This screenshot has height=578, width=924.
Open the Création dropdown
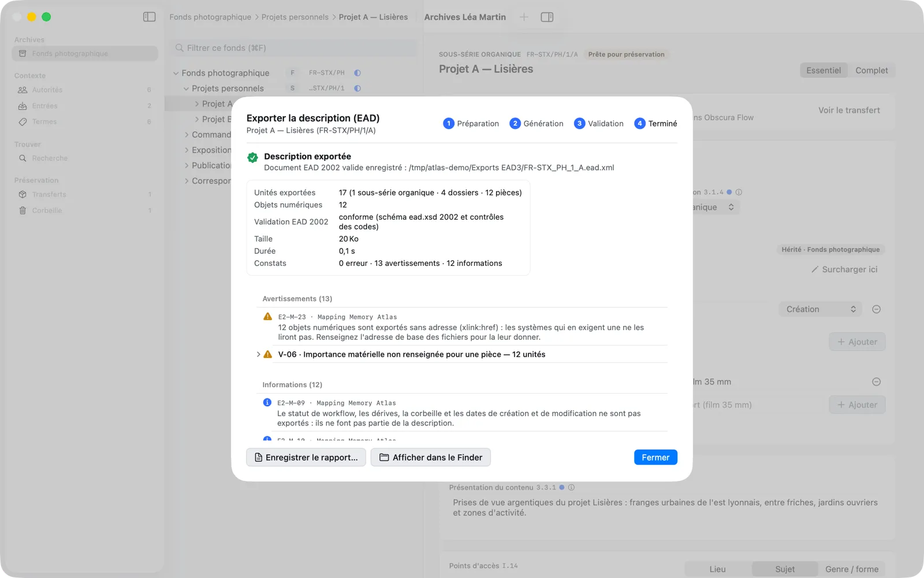tap(820, 309)
